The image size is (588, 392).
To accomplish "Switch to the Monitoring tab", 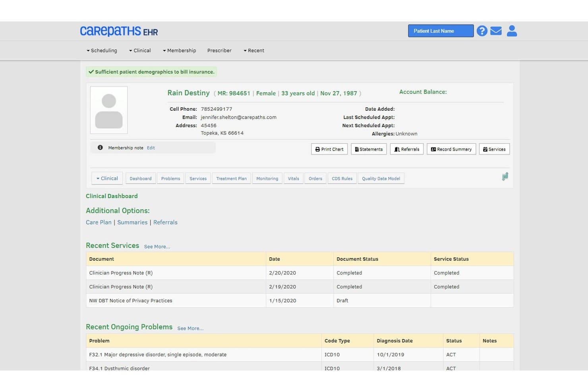I will click(267, 179).
